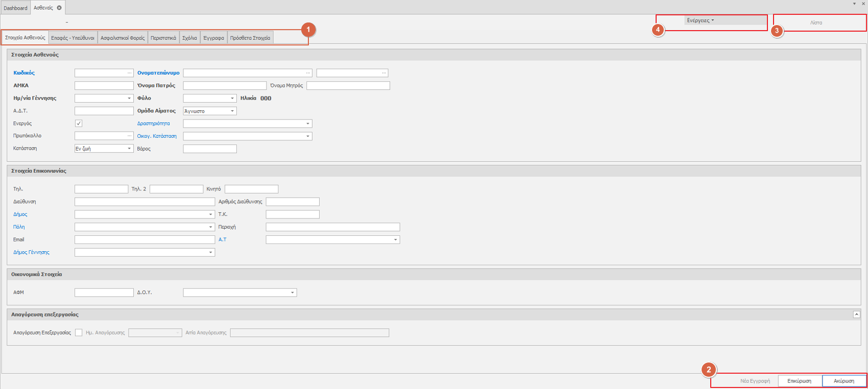Click the Επικύρωση button
Image resolution: width=868 pixels, height=389 pixels.
pyautogui.click(x=799, y=381)
